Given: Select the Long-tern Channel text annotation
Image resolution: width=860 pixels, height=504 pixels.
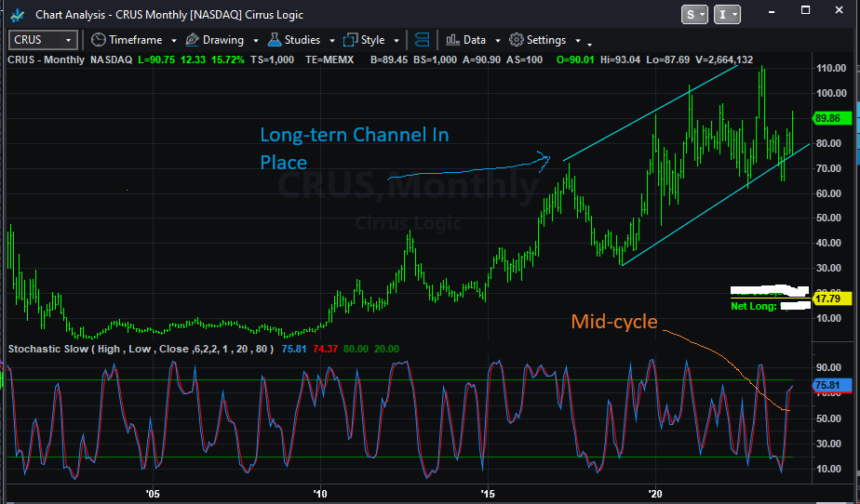Looking at the screenshot, I should point(355,149).
